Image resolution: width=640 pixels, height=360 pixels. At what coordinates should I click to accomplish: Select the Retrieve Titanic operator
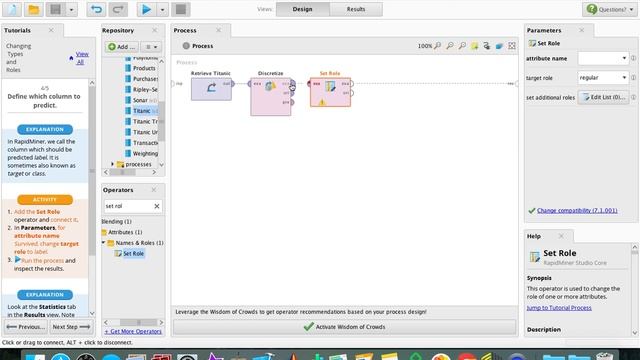coord(211,89)
